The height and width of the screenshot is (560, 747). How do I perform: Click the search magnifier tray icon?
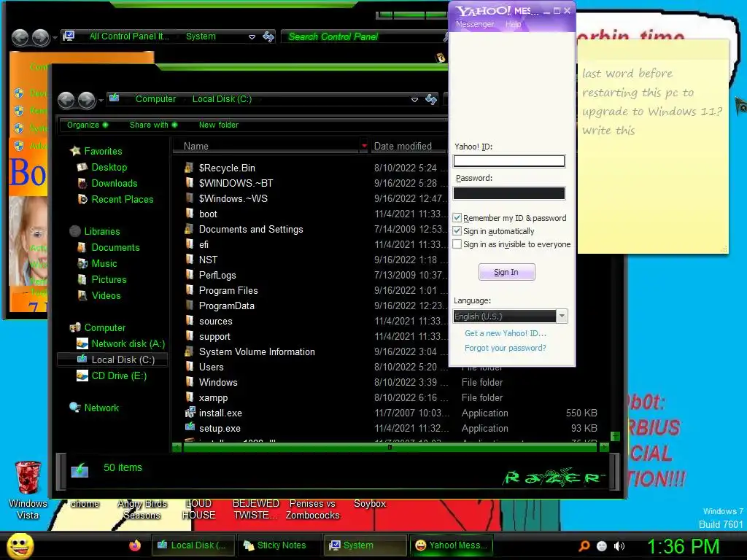point(584,545)
